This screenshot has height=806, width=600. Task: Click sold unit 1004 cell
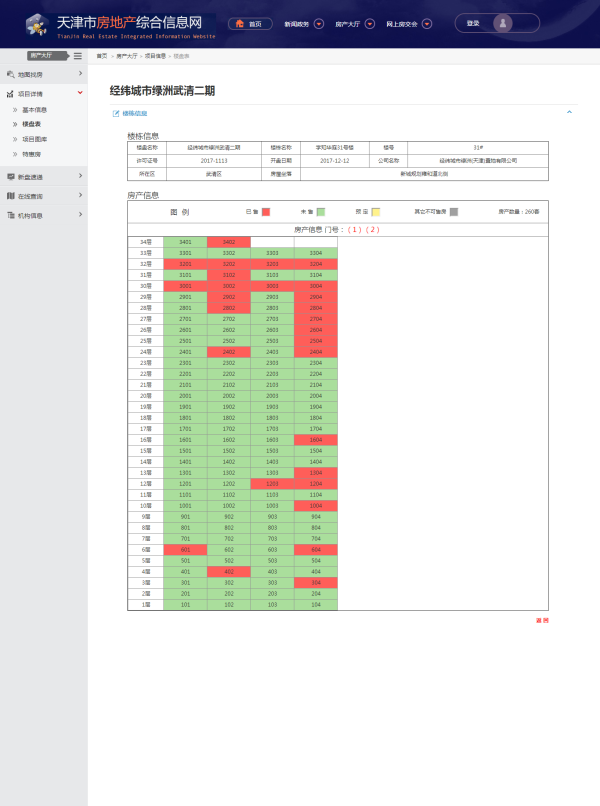316,506
